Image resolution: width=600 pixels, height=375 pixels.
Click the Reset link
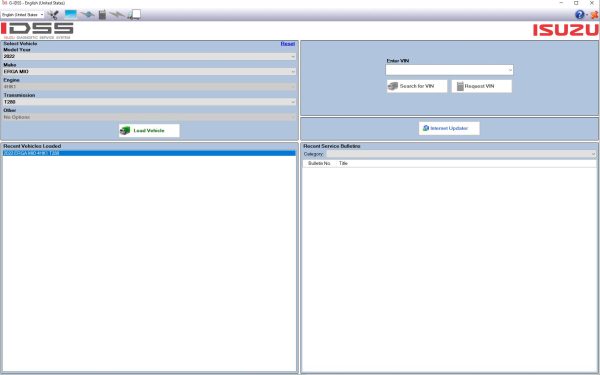[288, 44]
